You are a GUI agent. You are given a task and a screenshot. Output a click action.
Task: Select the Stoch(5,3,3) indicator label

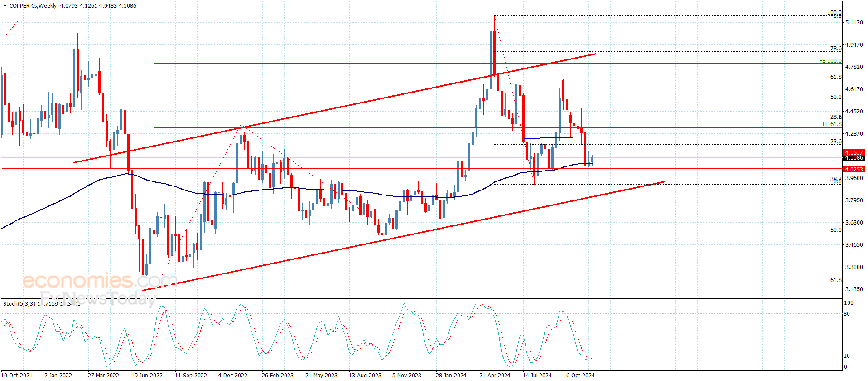coord(19,303)
